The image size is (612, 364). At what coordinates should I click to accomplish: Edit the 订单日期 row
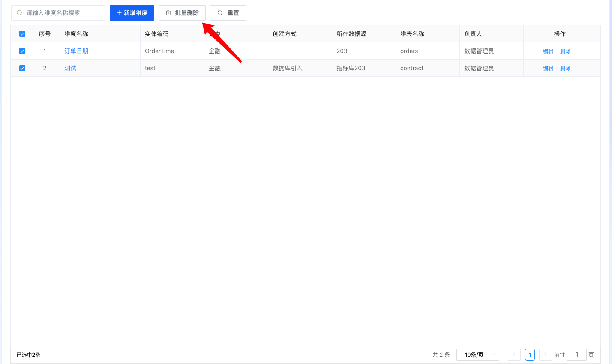click(x=548, y=51)
